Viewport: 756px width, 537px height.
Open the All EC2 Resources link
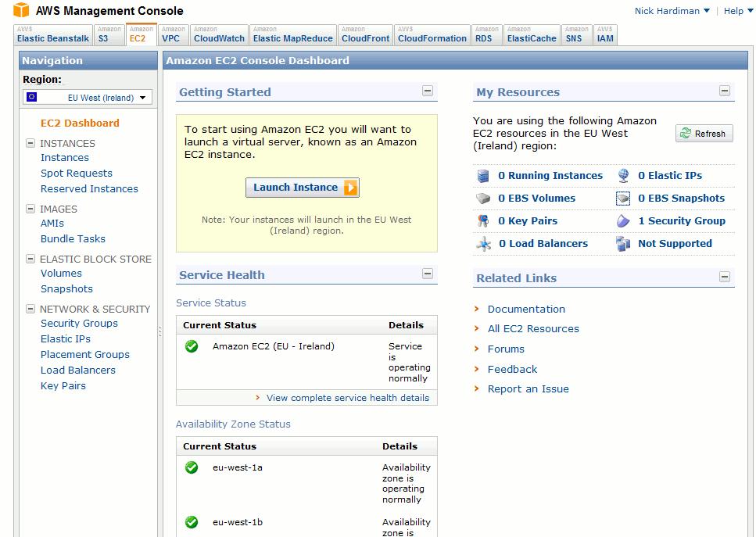[533, 329]
